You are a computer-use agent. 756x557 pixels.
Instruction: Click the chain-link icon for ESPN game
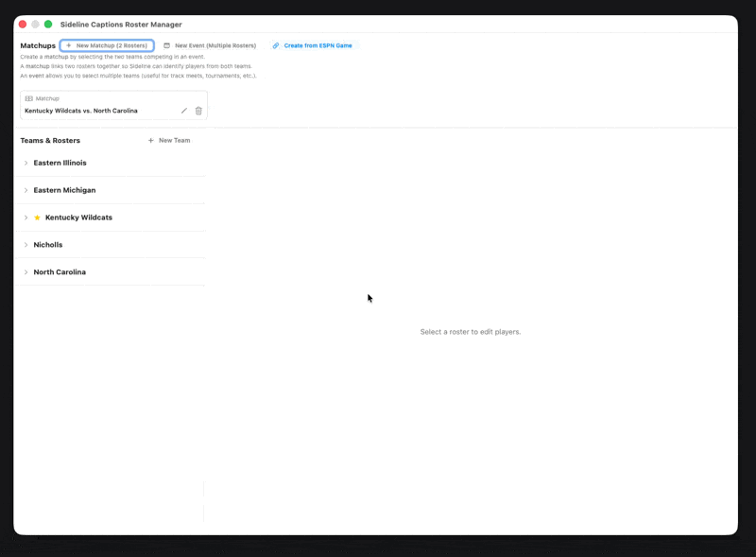point(276,45)
